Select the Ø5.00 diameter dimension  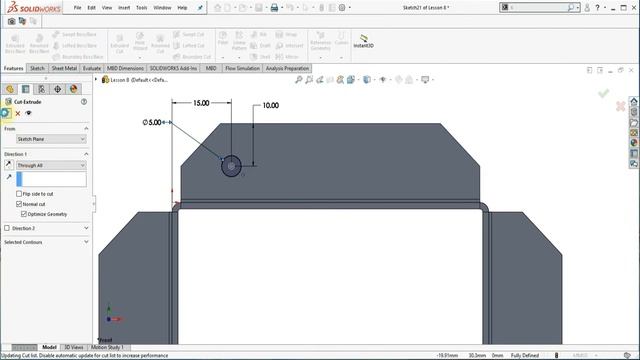point(152,122)
